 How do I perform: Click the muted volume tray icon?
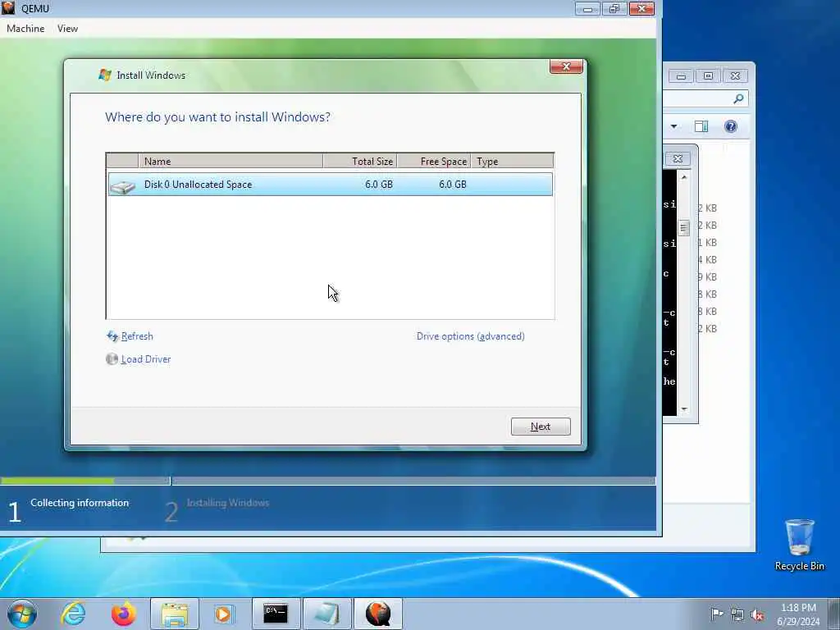pos(757,615)
